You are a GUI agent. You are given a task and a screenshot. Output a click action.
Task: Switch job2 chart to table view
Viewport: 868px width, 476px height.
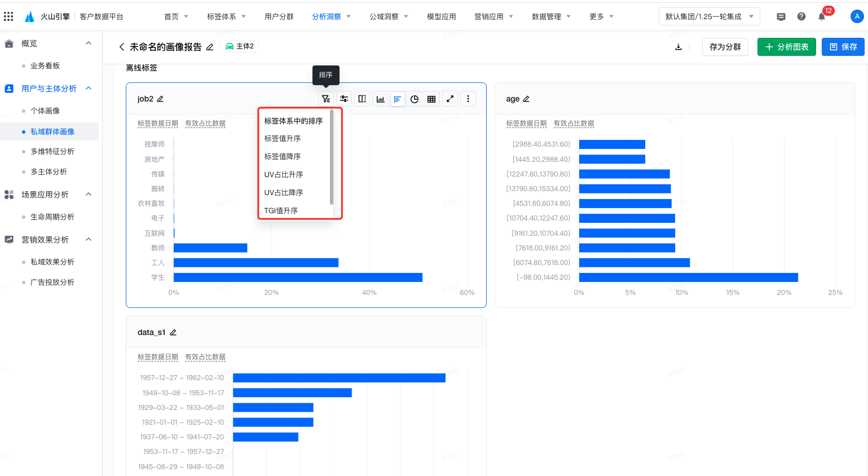pos(431,99)
